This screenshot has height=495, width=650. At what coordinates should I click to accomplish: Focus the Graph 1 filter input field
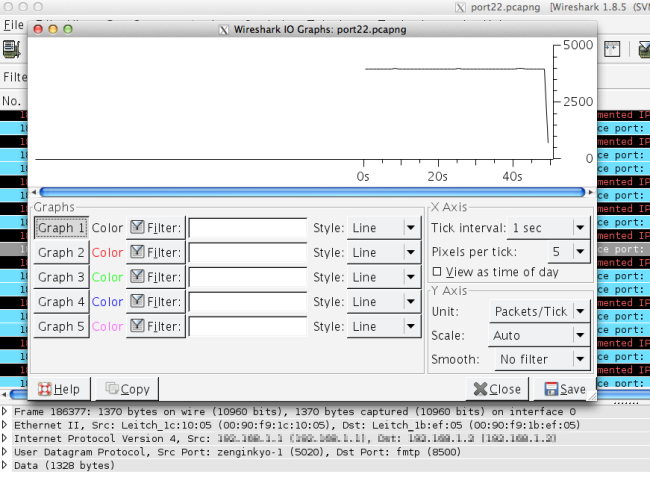[x=248, y=228]
